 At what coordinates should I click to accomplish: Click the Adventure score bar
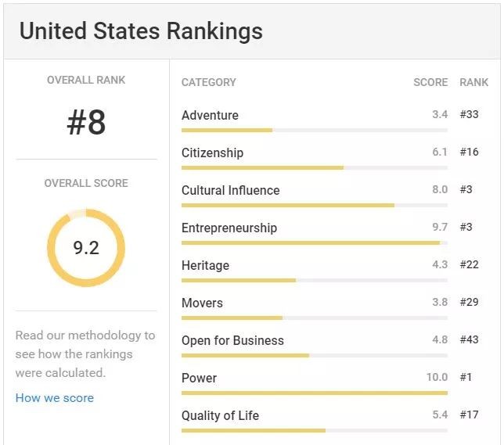click(x=314, y=130)
